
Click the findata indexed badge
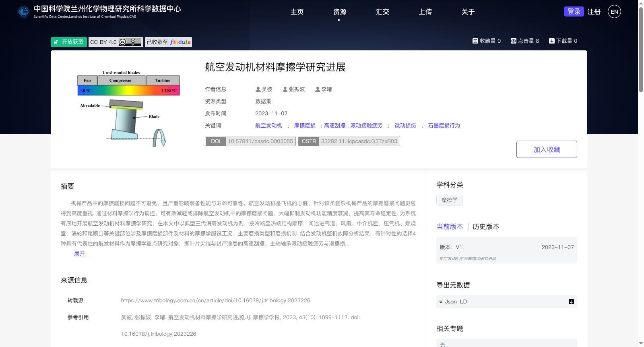click(x=168, y=42)
